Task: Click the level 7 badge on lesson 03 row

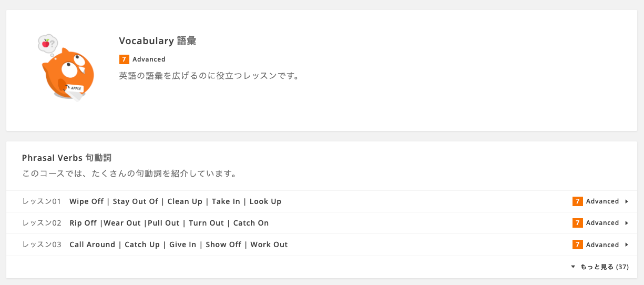Action: tap(577, 245)
